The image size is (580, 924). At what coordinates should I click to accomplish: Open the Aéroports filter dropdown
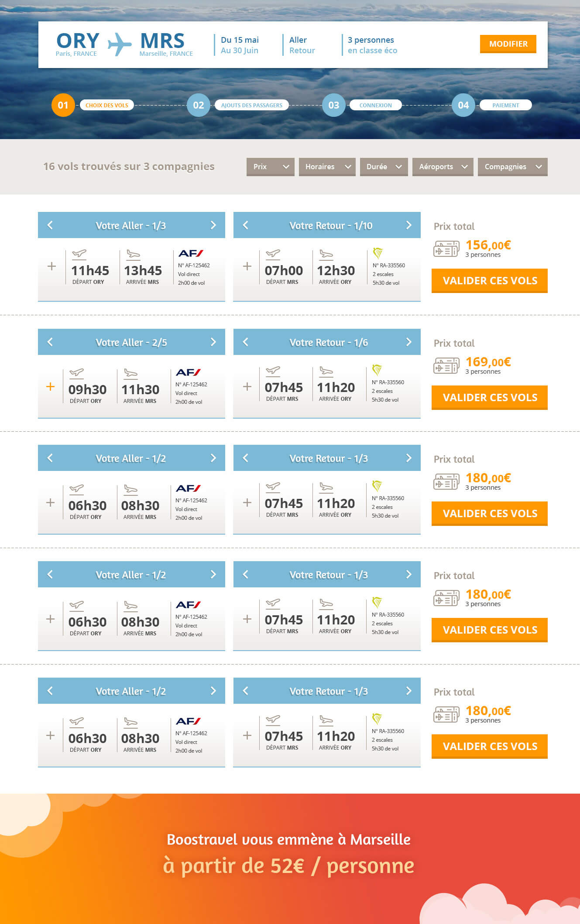443,167
